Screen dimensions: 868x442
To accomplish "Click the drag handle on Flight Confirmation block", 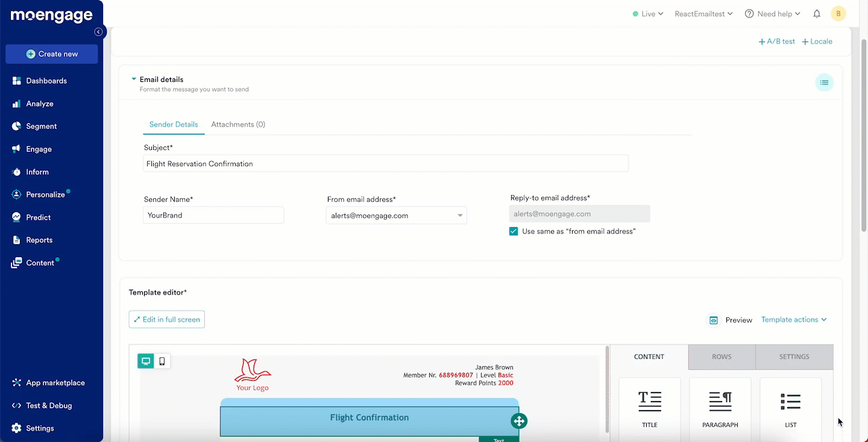I will click(519, 421).
